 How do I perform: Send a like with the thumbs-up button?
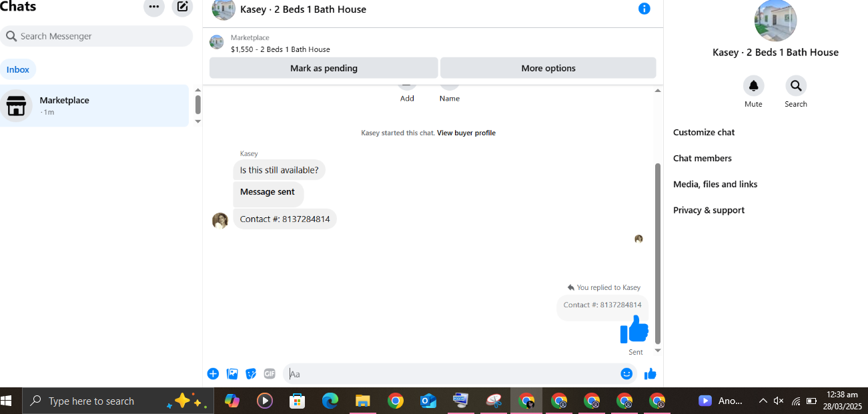coord(650,374)
